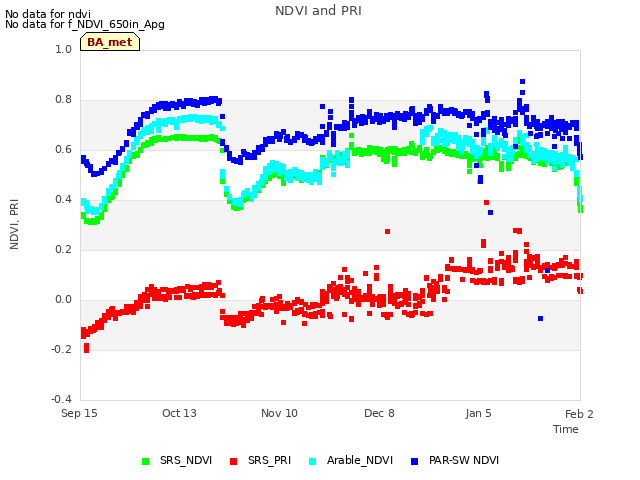Image resolution: width=640 pixels, height=480 pixels.
Task: Click the Dec 8 x-axis tick label
Action: click(x=379, y=413)
